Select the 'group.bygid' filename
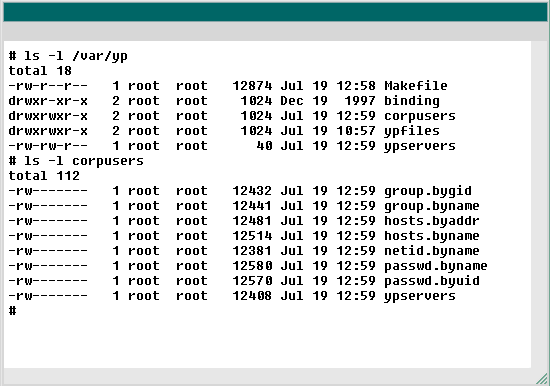 (x=428, y=191)
